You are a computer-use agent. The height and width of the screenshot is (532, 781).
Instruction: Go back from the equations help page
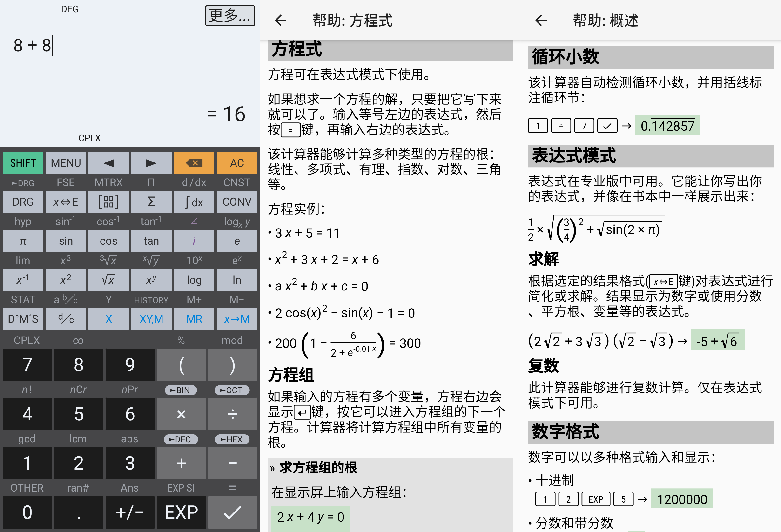point(281,20)
